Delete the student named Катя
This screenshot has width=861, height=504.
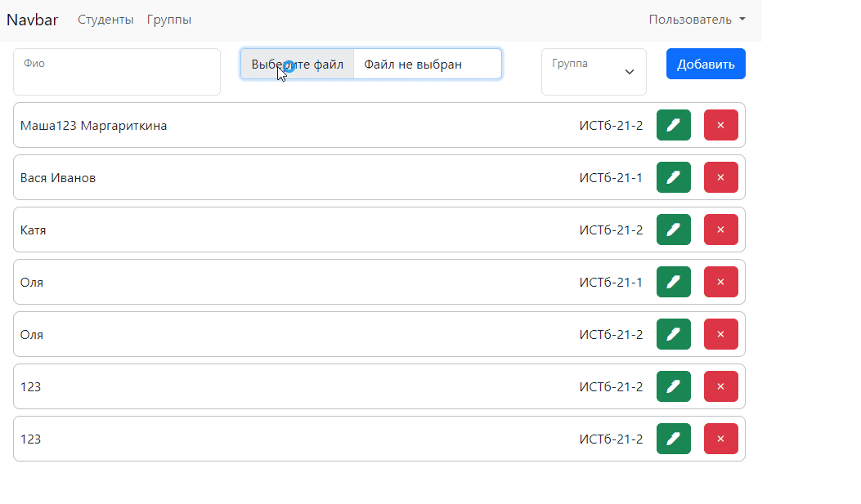click(720, 230)
